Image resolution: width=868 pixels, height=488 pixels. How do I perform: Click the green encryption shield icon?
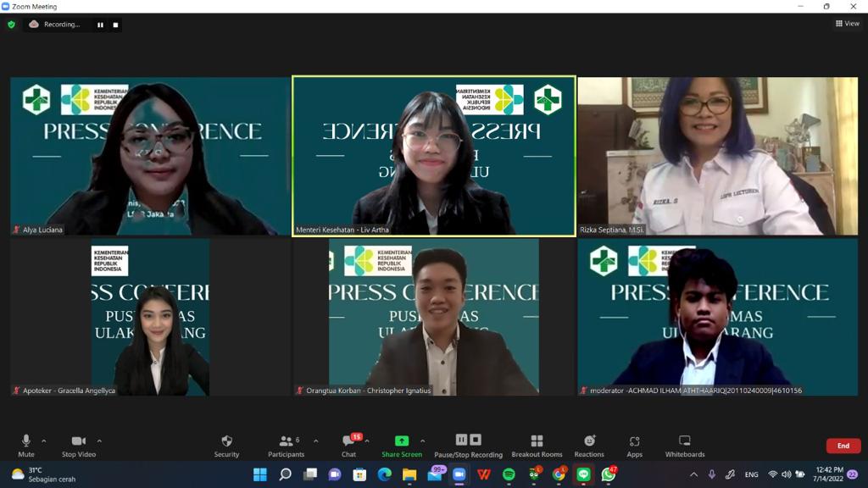pos(11,25)
